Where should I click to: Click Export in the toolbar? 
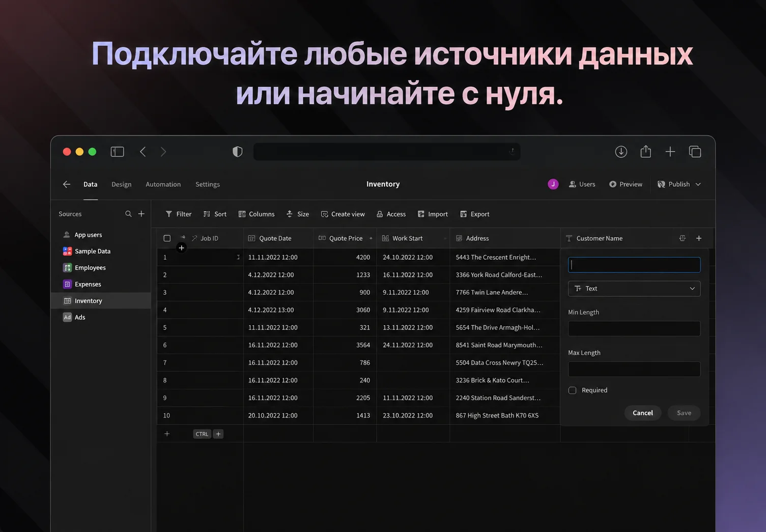pyautogui.click(x=475, y=214)
